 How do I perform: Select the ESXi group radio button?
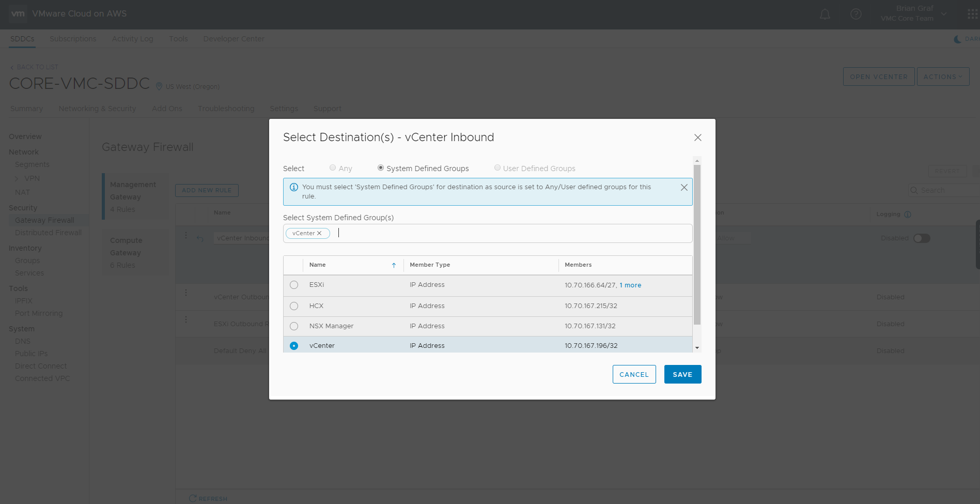tap(294, 285)
